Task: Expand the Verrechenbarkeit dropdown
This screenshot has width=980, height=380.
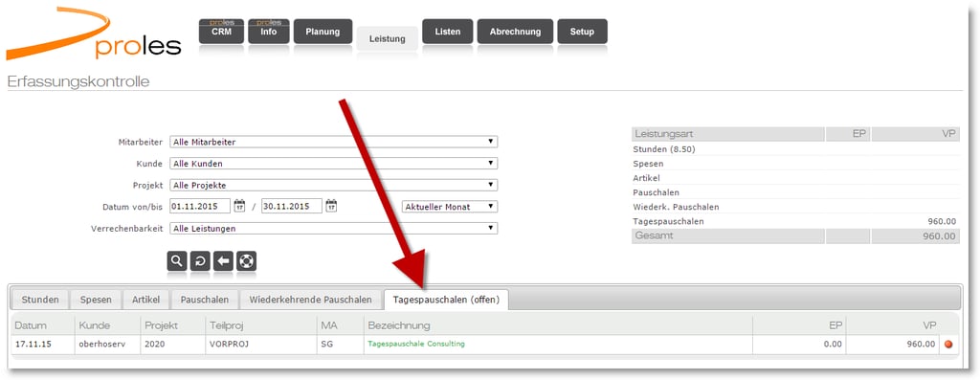Action: pyautogui.click(x=334, y=228)
